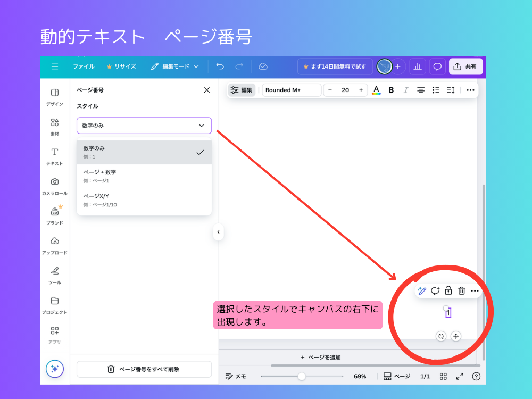Image resolution: width=532 pixels, height=399 pixels.
Task: Open the スタイル dropdown showing 数字のみ
Action: point(144,126)
